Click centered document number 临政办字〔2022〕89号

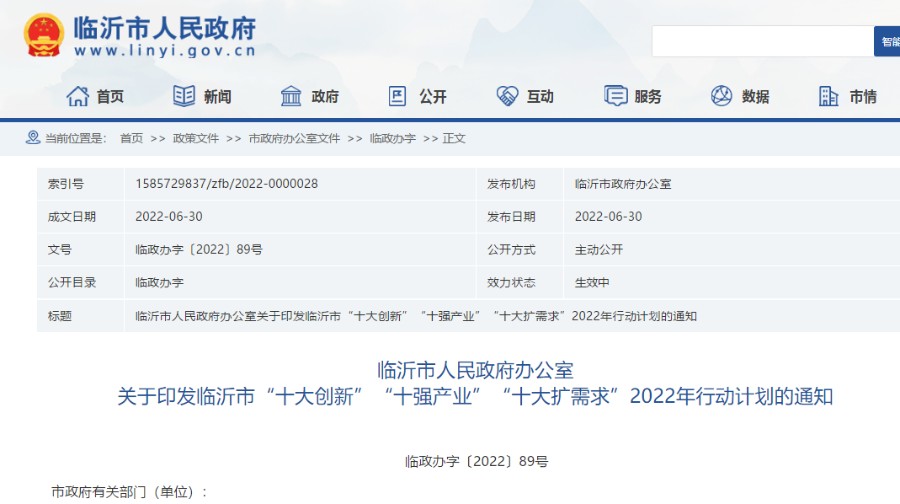pyautogui.click(x=476, y=462)
